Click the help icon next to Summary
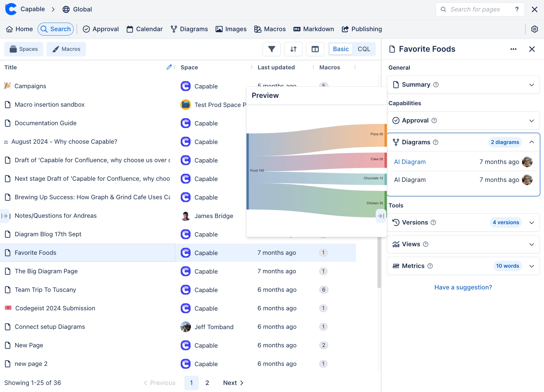 tap(436, 85)
